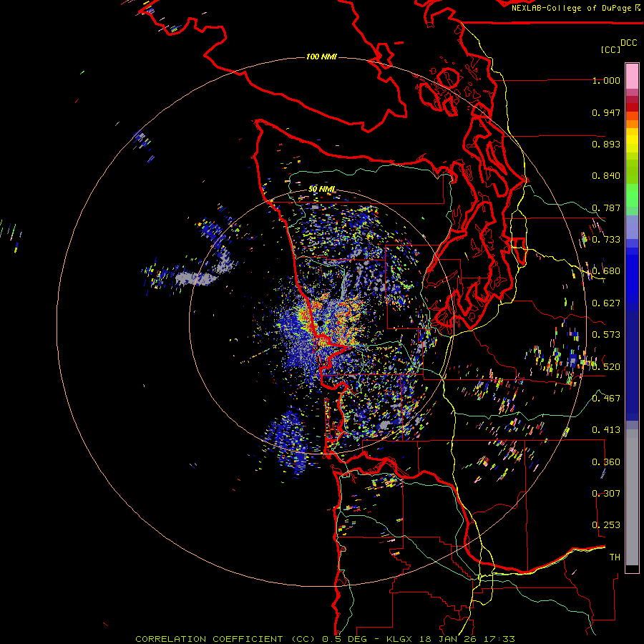Select the 0.947 scale value
This screenshot has width=644, height=644.
[x=606, y=112]
